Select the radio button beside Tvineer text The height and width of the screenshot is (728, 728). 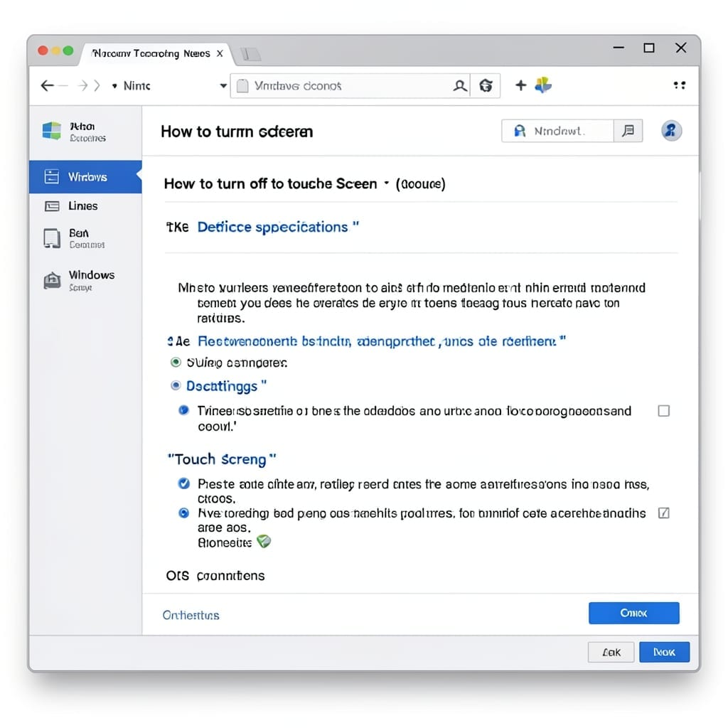pyautogui.click(x=184, y=410)
